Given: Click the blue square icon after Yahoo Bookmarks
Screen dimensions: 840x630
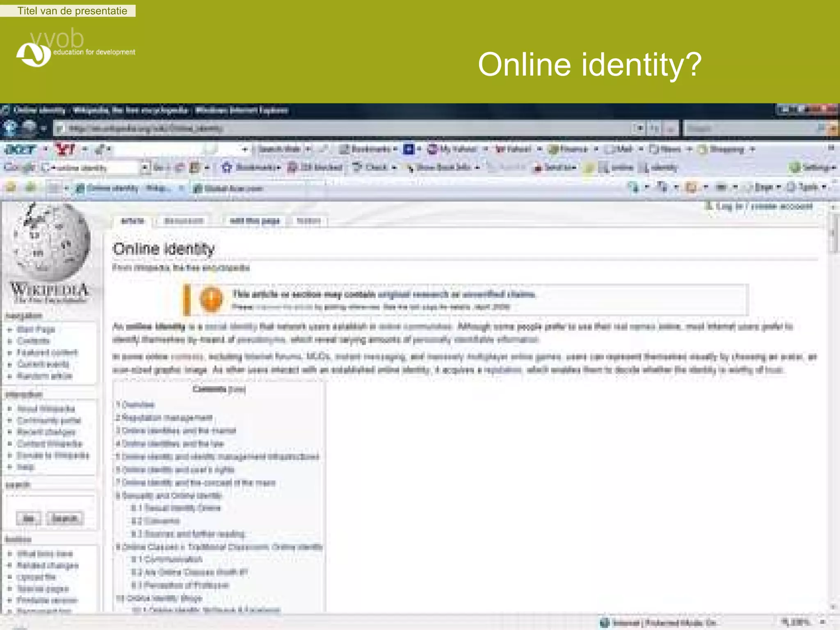Looking at the screenshot, I should [408, 149].
